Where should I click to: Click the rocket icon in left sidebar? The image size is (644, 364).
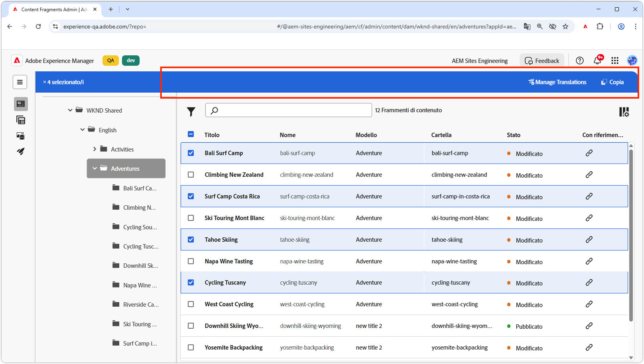pyautogui.click(x=20, y=152)
